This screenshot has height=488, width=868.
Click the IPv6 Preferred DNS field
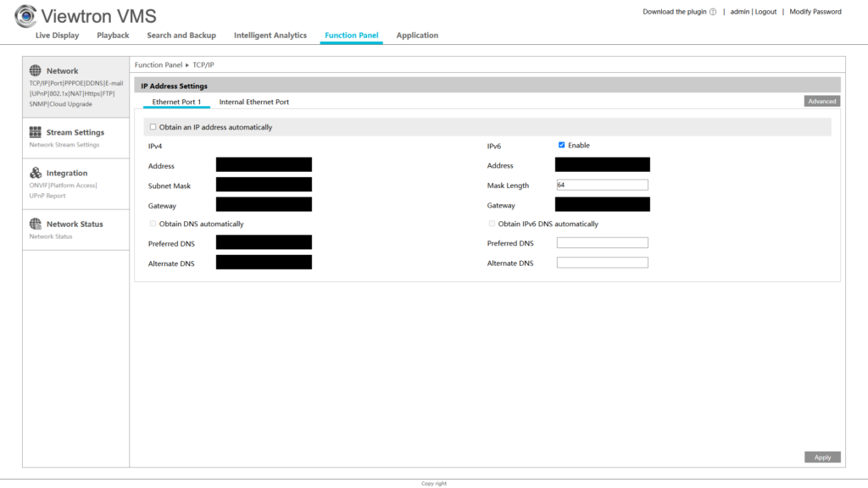coord(603,243)
